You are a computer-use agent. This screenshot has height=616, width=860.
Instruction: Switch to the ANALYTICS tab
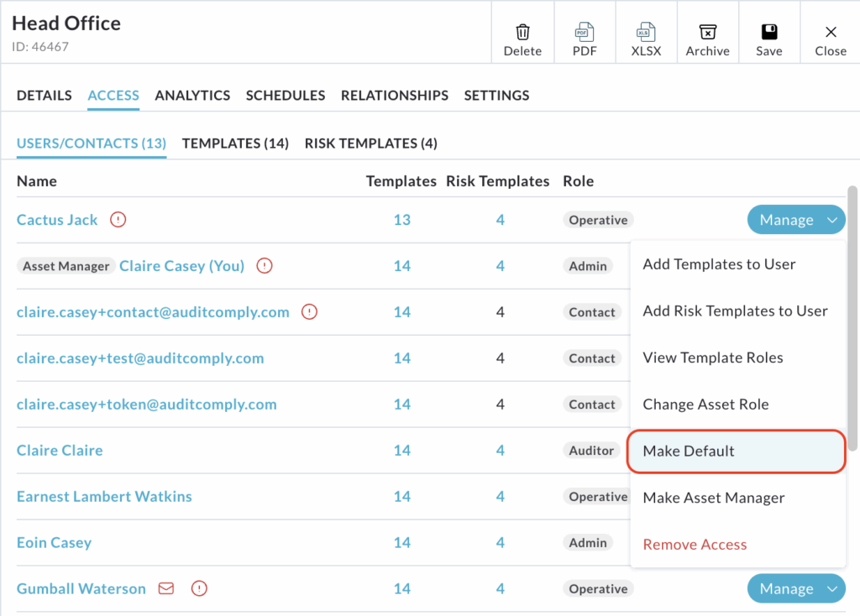(192, 96)
